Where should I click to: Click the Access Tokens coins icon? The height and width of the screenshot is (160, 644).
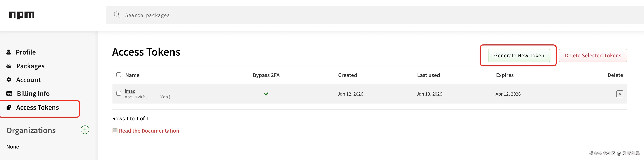9,107
